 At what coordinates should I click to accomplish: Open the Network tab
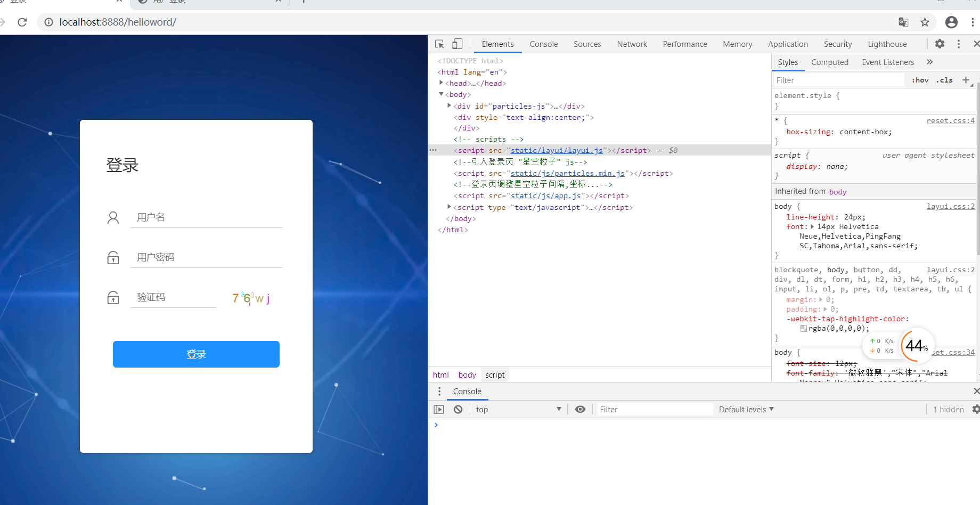point(632,44)
